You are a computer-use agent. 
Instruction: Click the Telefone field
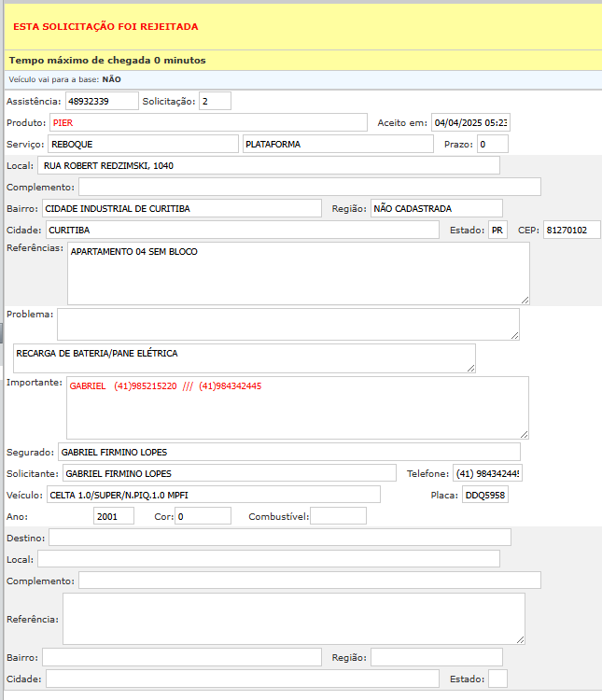487,473
